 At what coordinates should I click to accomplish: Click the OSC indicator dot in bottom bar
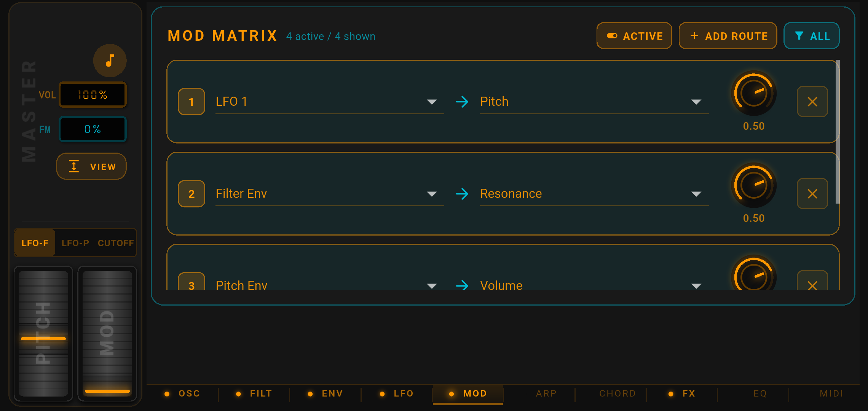click(x=166, y=393)
